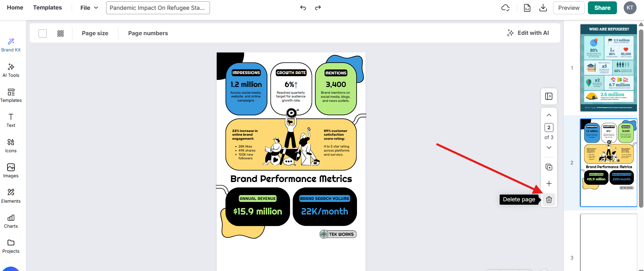Open the File dropdown menu
Image resolution: width=644 pixels, height=271 pixels.
click(89, 8)
